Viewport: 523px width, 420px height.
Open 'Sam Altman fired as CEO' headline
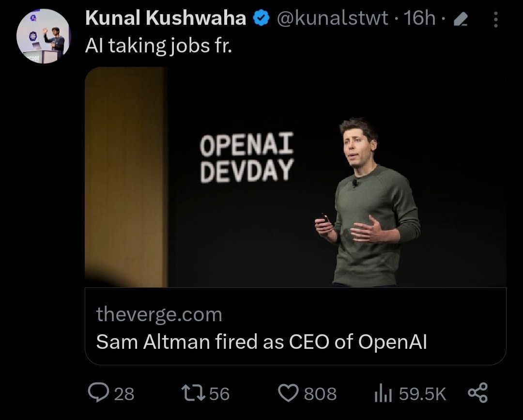pyautogui.click(x=261, y=342)
